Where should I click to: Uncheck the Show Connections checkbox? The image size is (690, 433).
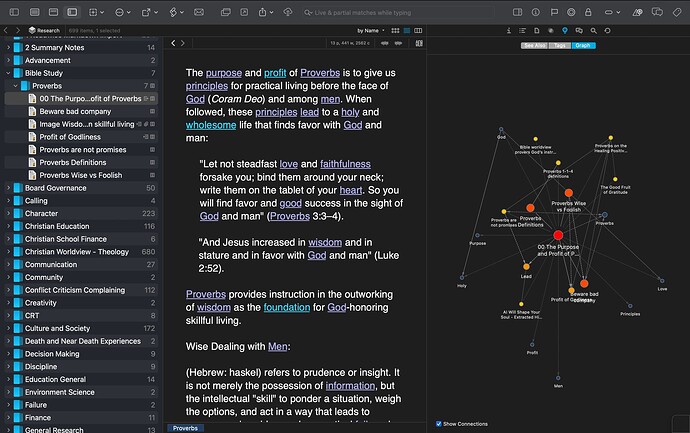(x=438, y=424)
